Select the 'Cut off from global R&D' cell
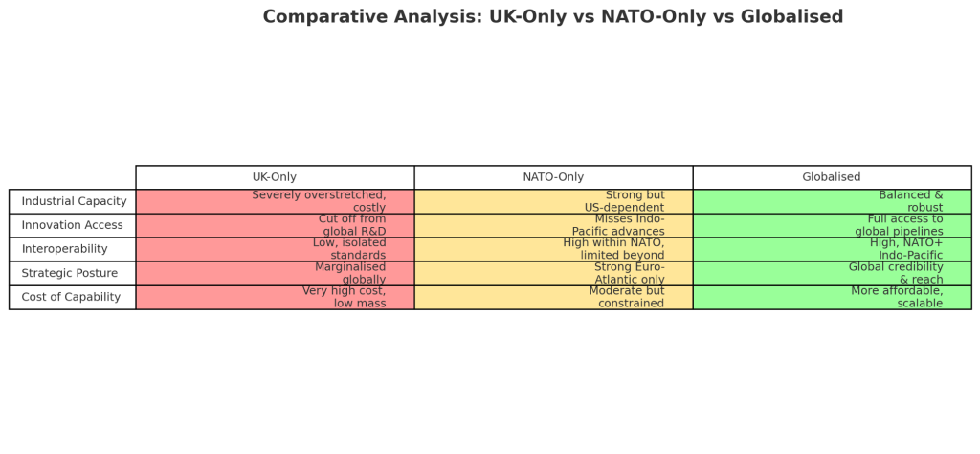The height and width of the screenshot is (454, 980). 275,225
